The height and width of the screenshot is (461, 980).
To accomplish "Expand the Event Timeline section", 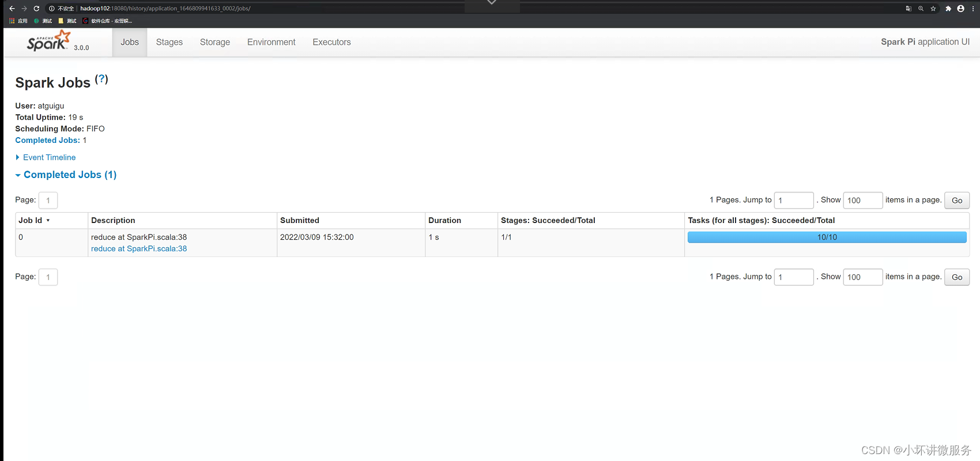I will coord(46,157).
